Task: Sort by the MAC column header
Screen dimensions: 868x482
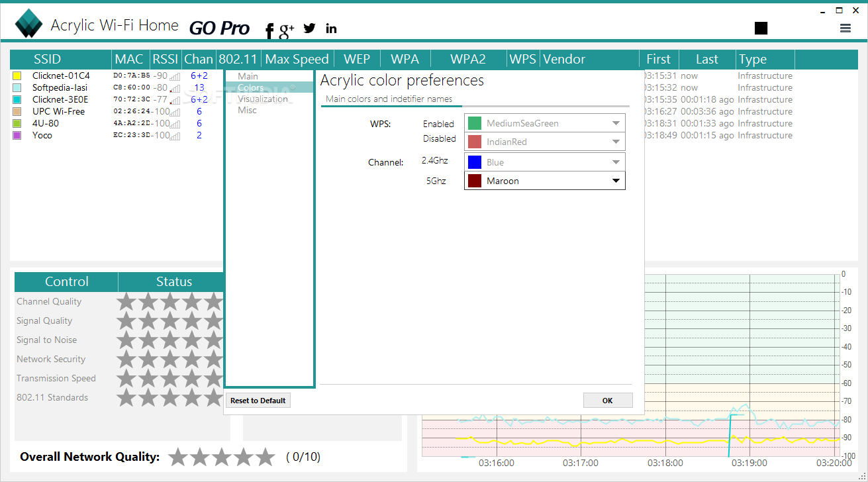Action: pos(129,59)
